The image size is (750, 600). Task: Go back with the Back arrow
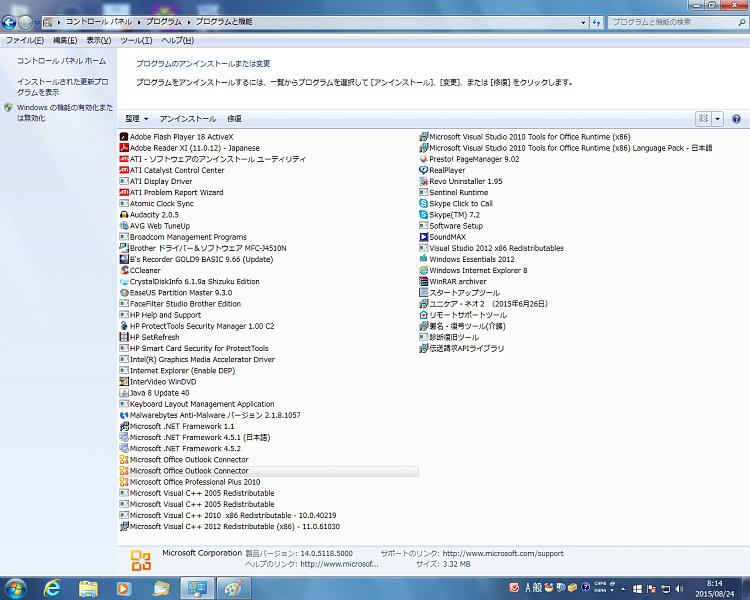[9, 22]
